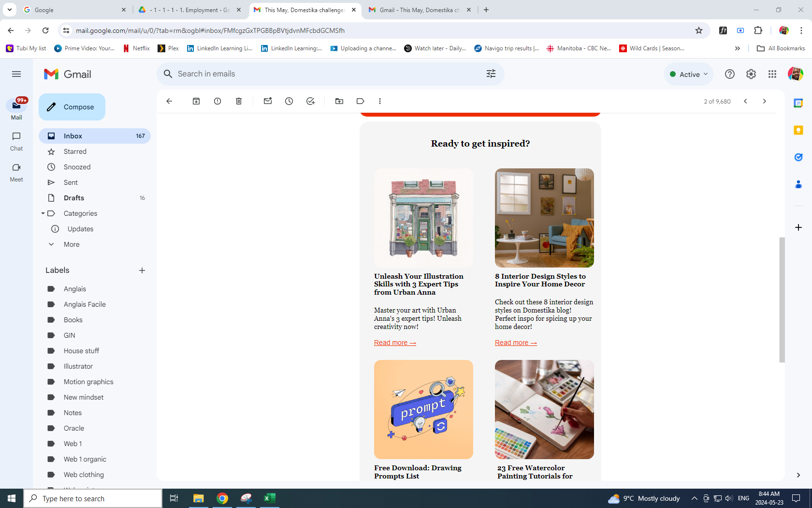Delete the email using the trash icon
The height and width of the screenshot is (508, 812).
239,101
